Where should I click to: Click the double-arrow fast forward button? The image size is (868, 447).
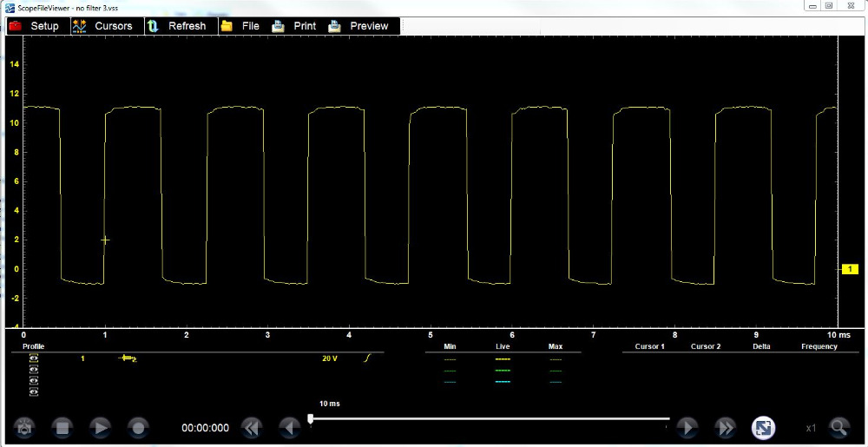pos(724,427)
